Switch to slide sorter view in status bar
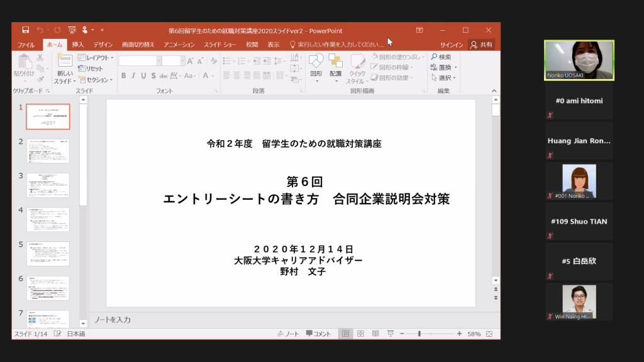This screenshot has height=362, width=644. tap(360, 334)
